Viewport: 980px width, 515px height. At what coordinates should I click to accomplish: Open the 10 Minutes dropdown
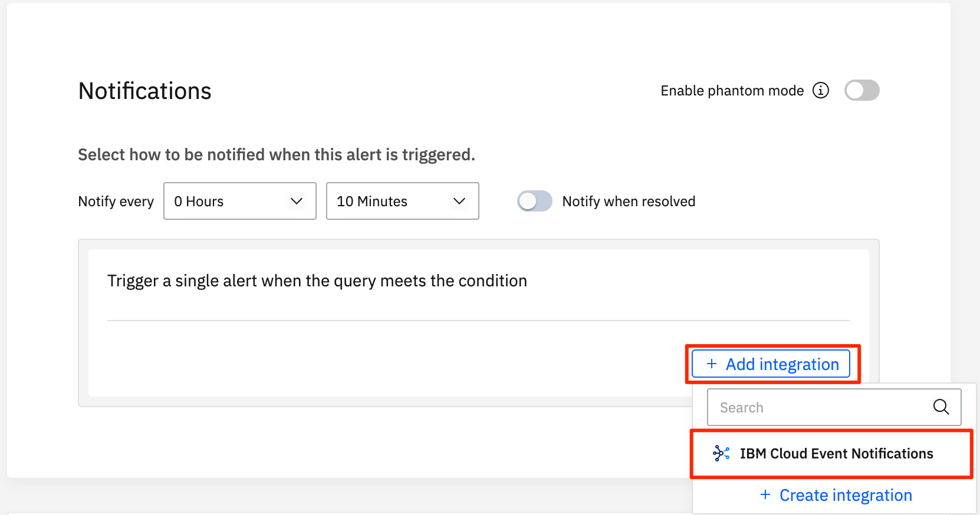[402, 201]
